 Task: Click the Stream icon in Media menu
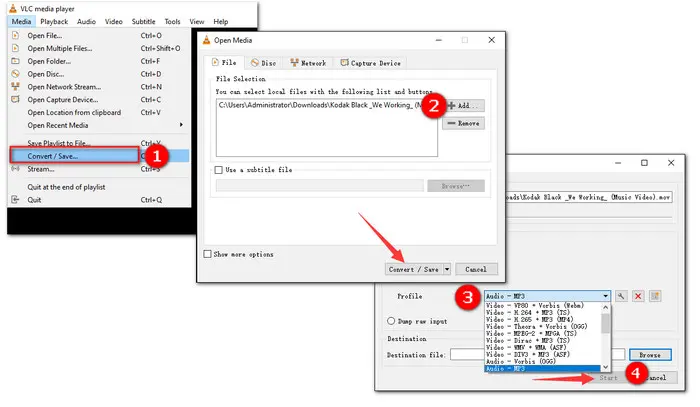(16, 169)
